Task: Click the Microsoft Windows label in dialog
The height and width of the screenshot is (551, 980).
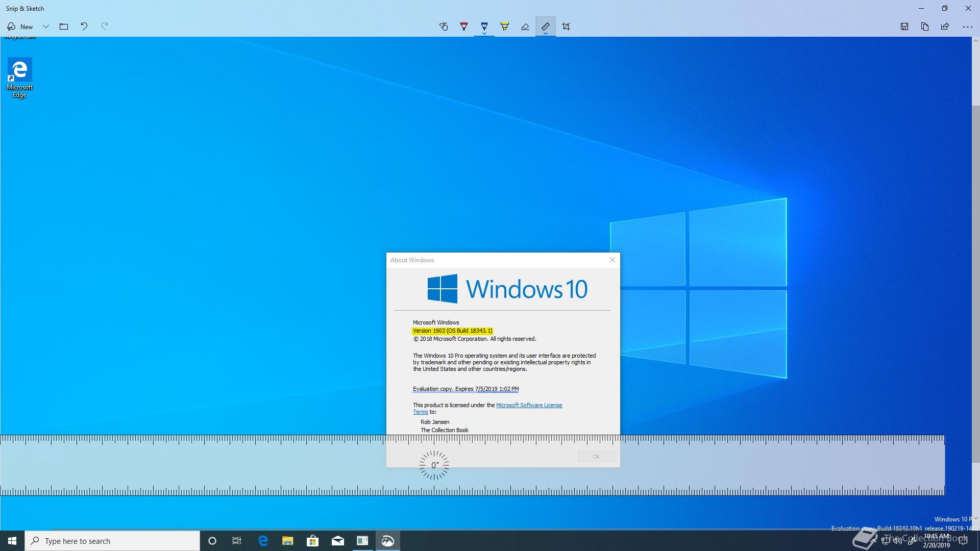Action: [x=436, y=322]
